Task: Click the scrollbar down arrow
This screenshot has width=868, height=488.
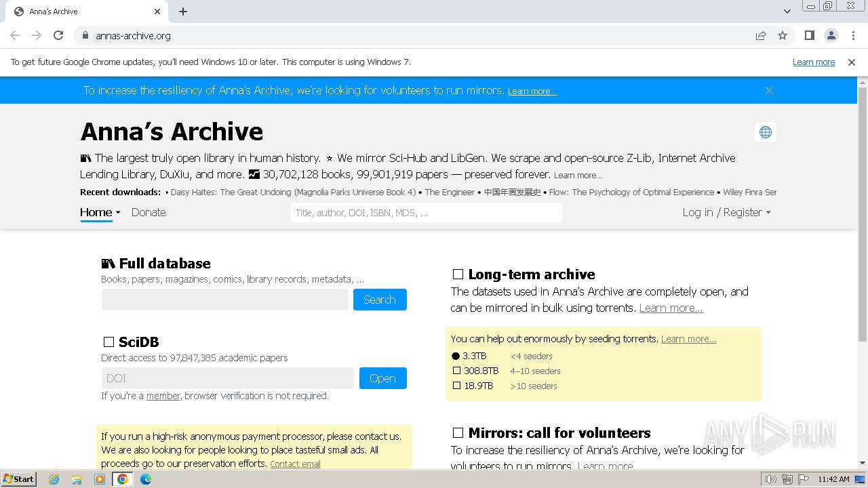Action: pyautogui.click(x=863, y=464)
